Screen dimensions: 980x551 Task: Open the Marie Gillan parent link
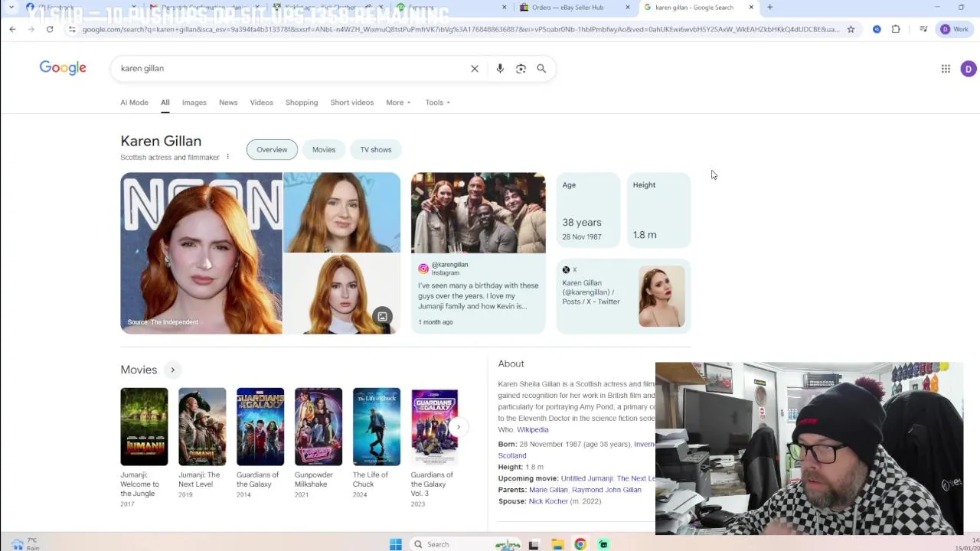[548, 490]
